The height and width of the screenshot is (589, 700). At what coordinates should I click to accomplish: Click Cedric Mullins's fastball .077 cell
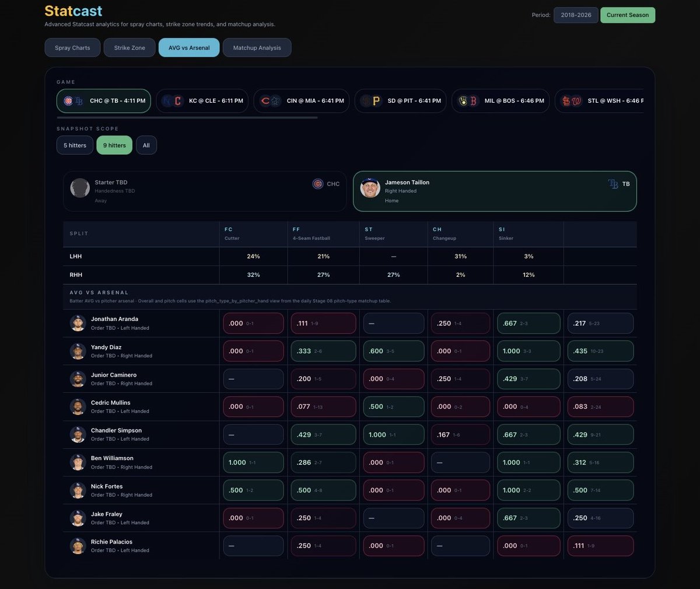click(x=323, y=406)
